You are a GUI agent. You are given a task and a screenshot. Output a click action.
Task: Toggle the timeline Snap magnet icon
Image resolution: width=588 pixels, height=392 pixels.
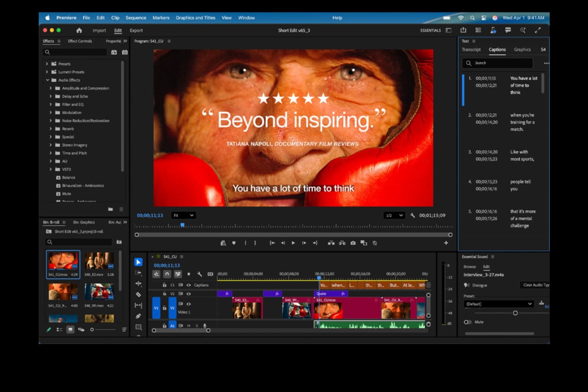(167, 274)
